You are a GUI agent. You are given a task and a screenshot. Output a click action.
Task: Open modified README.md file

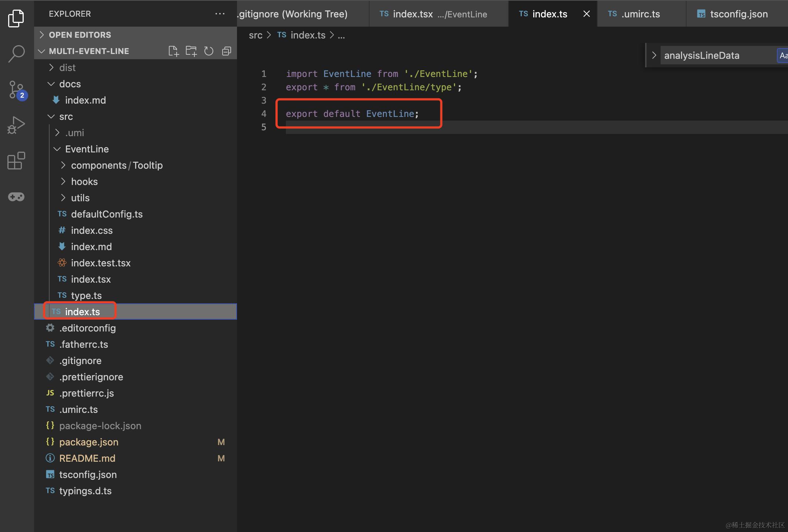point(136,458)
